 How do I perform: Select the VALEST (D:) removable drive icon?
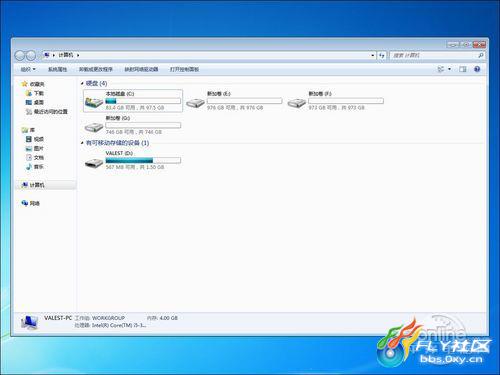tap(94, 163)
